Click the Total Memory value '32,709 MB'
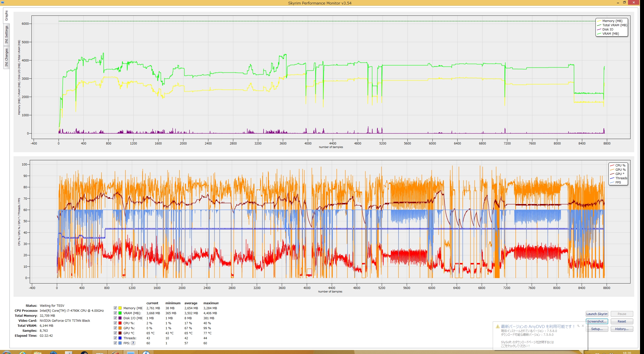 [47, 315]
